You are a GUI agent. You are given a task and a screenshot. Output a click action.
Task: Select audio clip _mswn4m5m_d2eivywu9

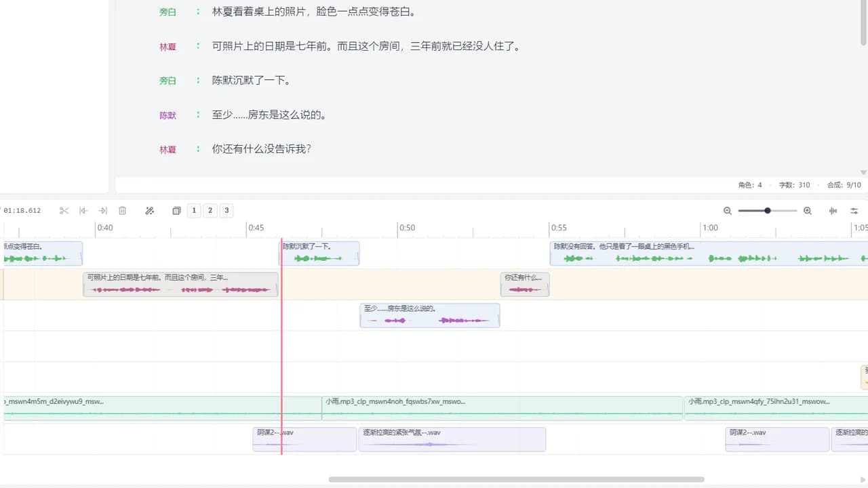[162, 408]
